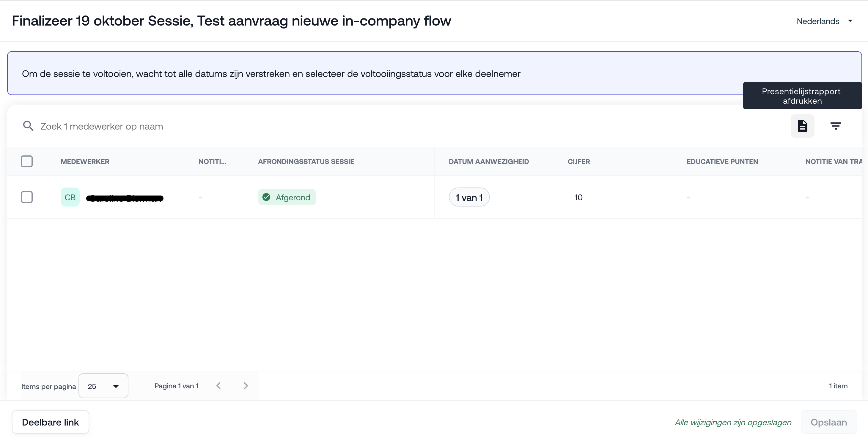Click the grade value 10
This screenshot has height=438, width=868.
pyautogui.click(x=578, y=197)
